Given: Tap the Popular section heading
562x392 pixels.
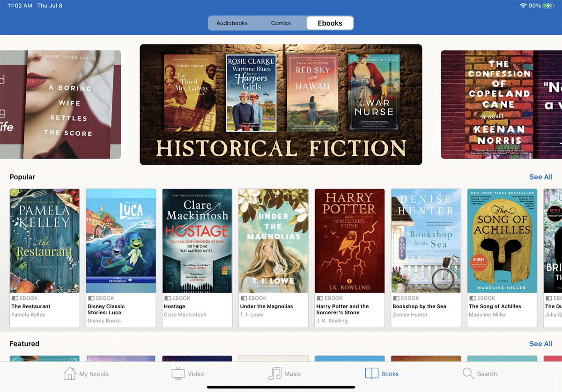Looking at the screenshot, I should tap(22, 177).
